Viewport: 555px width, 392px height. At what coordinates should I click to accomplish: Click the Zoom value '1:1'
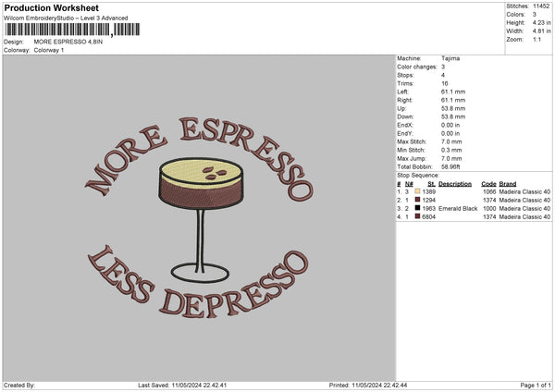[536, 40]
